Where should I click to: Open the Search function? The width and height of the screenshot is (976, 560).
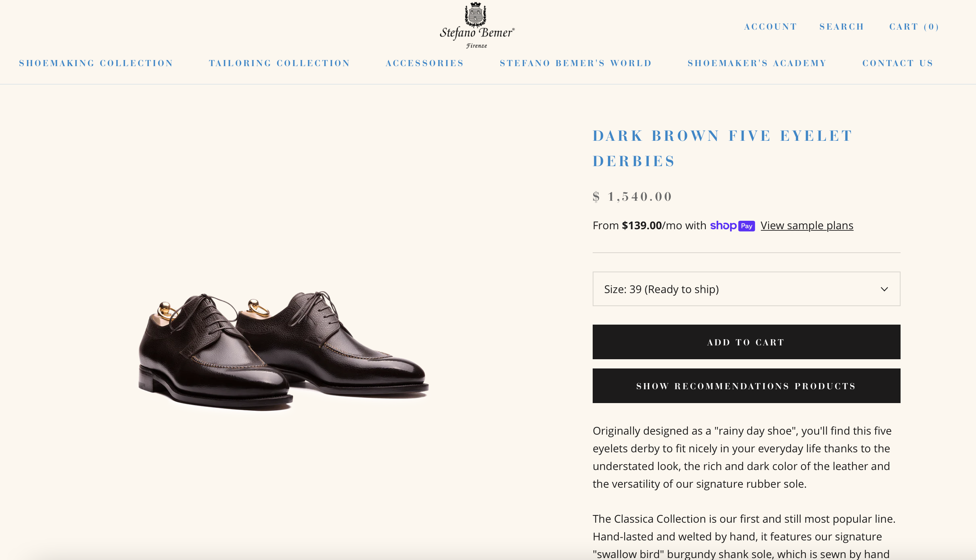(x=841, y=26)
